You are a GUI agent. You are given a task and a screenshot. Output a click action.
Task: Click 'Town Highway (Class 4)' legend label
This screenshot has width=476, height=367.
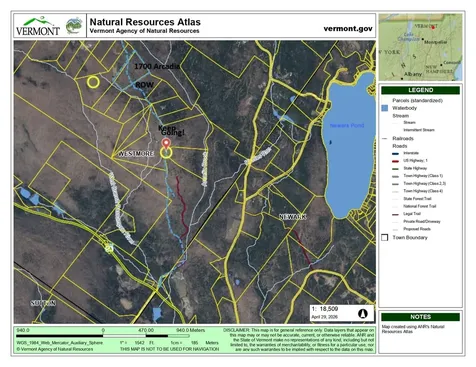pyautogui.click(x=423, y=191)
